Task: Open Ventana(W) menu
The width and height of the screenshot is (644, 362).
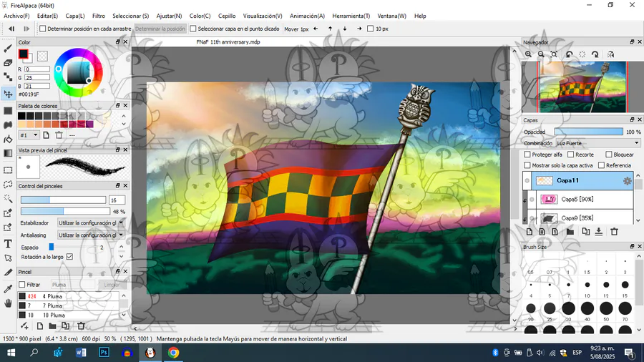Action: [x=392, y=16]
